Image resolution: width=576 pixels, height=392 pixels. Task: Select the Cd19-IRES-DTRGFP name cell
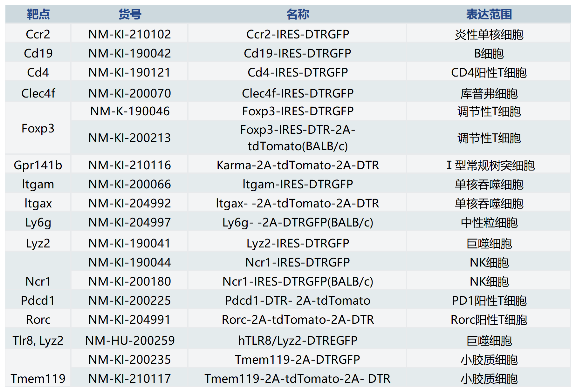(x=297, y=53)
